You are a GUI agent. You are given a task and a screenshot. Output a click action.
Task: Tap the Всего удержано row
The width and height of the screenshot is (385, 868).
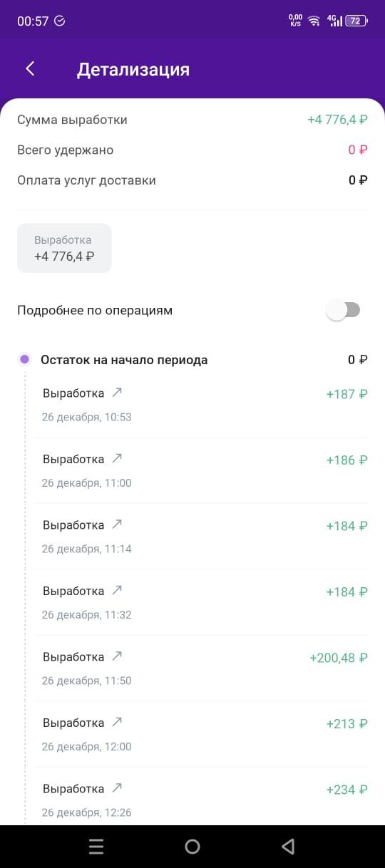192,150
